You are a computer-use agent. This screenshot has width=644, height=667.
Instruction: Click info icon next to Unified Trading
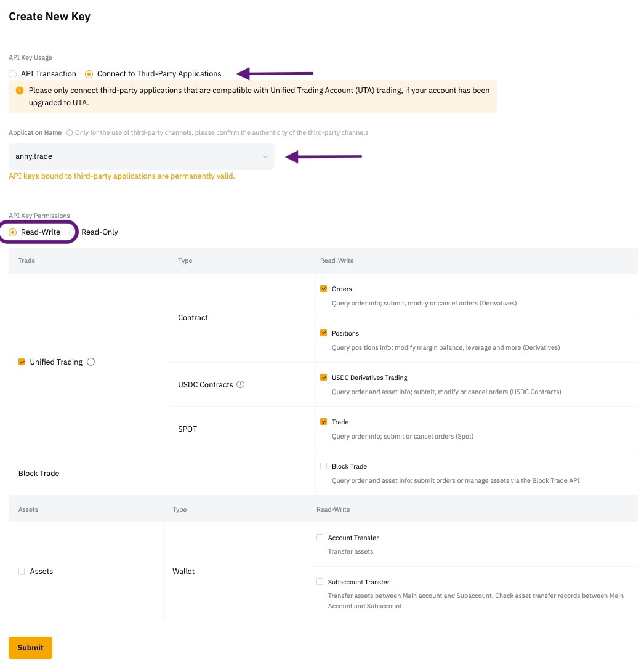pos(91,362)
